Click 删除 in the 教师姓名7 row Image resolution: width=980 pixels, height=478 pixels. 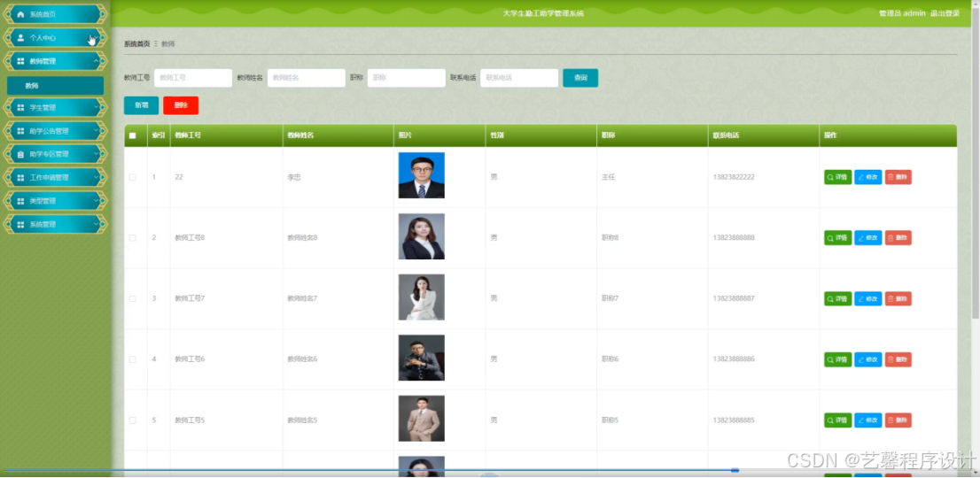pos(898,299)
